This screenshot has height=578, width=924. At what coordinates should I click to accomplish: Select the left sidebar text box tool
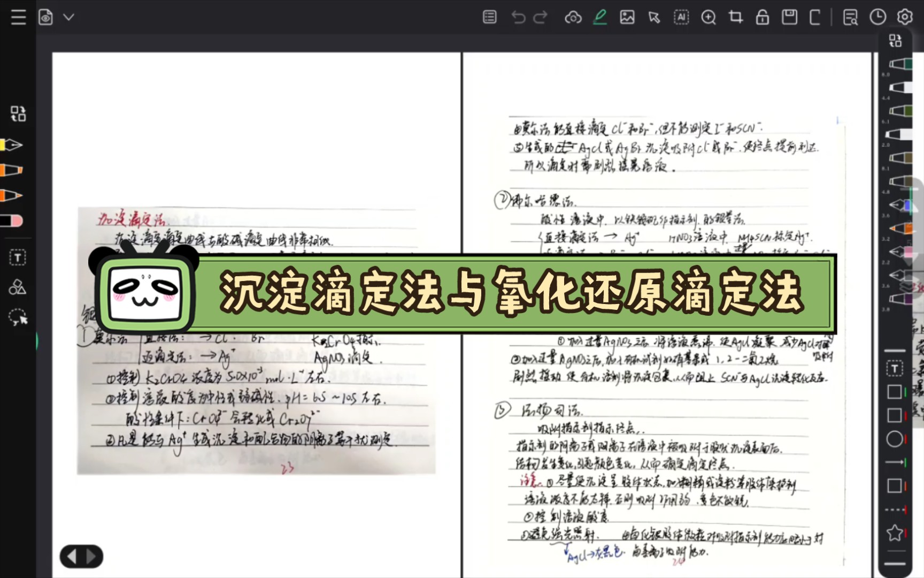tap(18, 258)
